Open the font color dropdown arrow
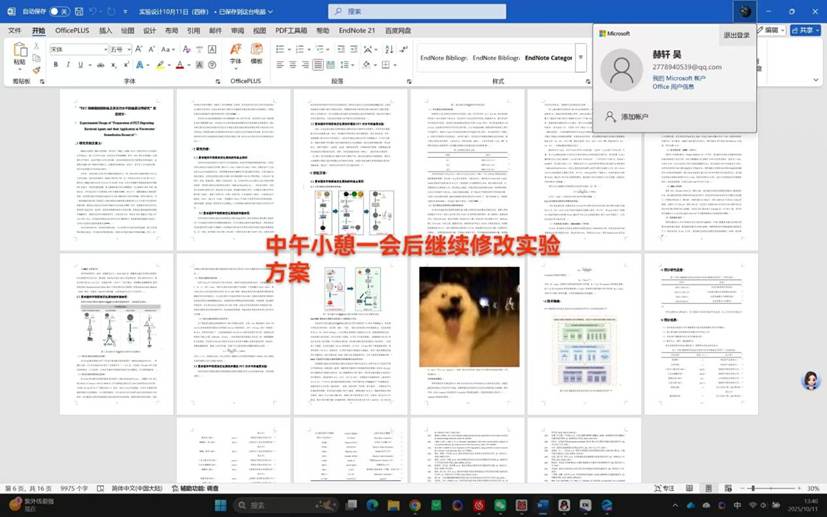827x517 pixels. click(x=188, y=65)
